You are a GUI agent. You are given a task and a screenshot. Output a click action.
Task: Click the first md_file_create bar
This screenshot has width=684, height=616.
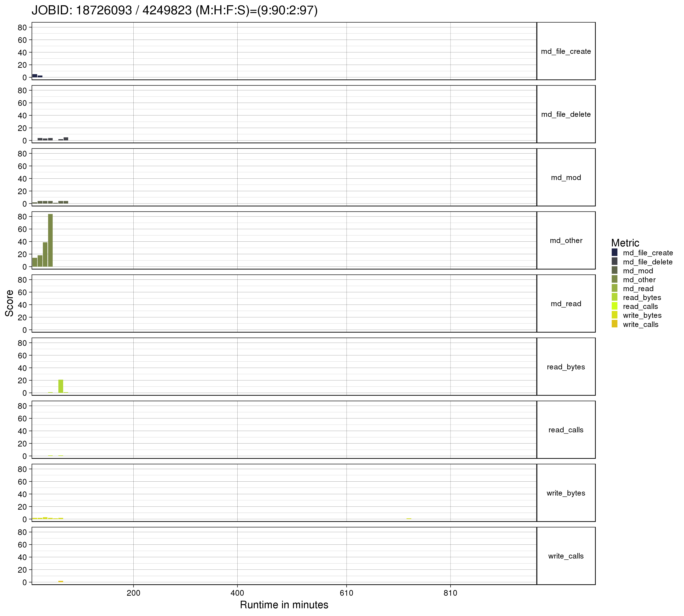[35, 76]
